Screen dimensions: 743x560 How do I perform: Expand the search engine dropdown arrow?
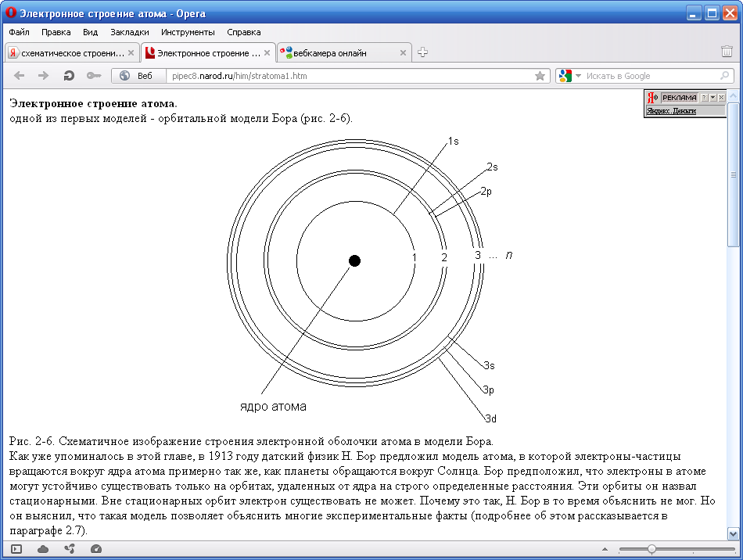(578, 76)
